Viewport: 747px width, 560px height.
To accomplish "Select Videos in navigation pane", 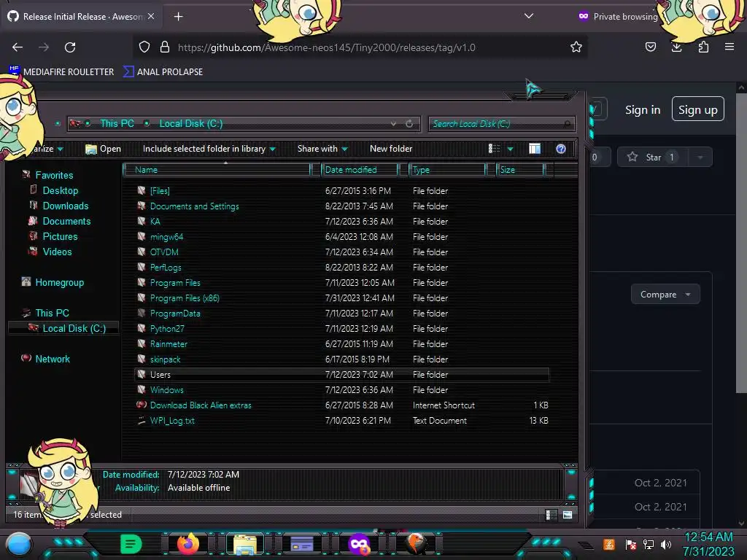I will [57, 252].
